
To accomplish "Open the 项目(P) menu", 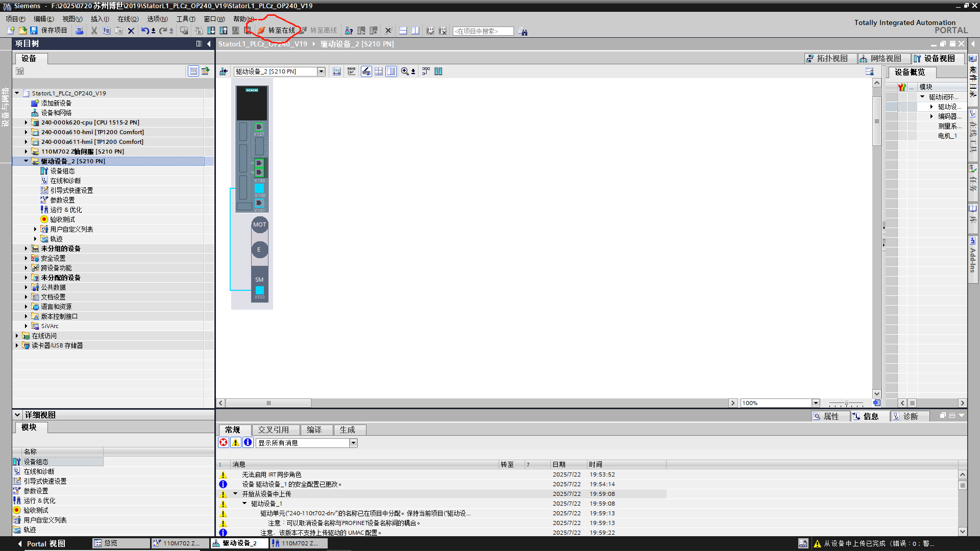I will (15, 19).
